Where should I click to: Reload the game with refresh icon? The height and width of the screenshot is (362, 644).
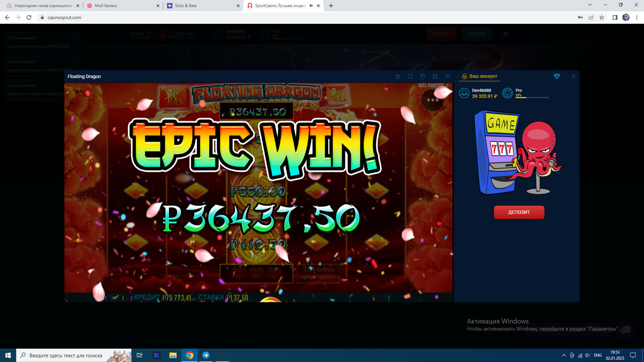click(x=410, y=76)
